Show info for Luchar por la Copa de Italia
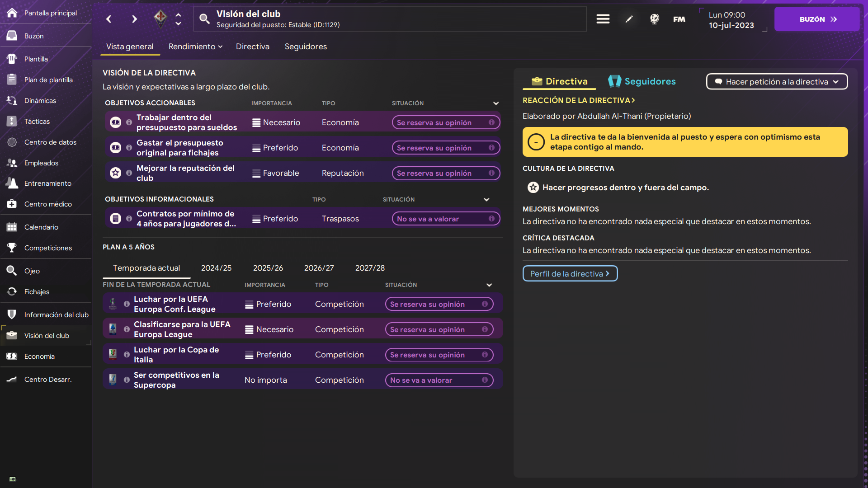 point(127,355)
